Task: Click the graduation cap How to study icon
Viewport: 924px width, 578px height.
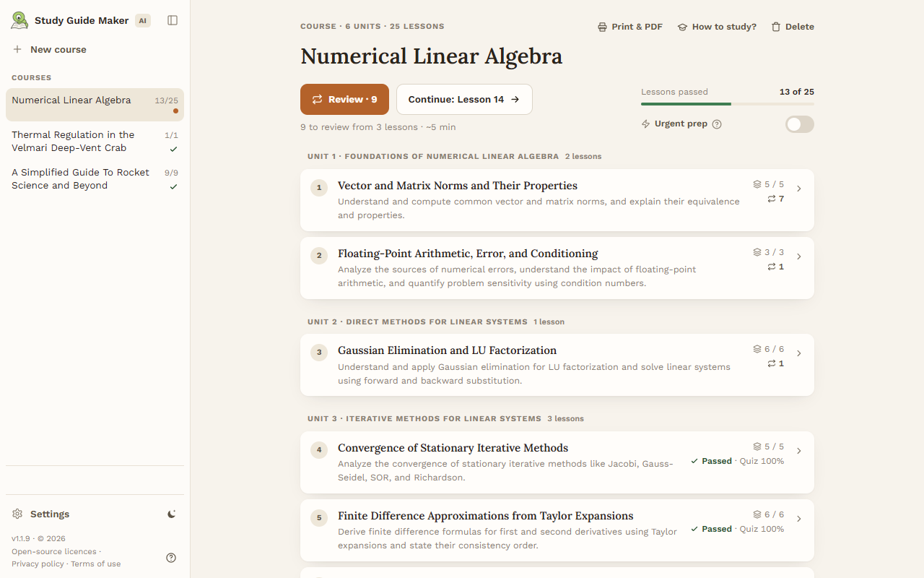Action: click(x=682, y=27)
